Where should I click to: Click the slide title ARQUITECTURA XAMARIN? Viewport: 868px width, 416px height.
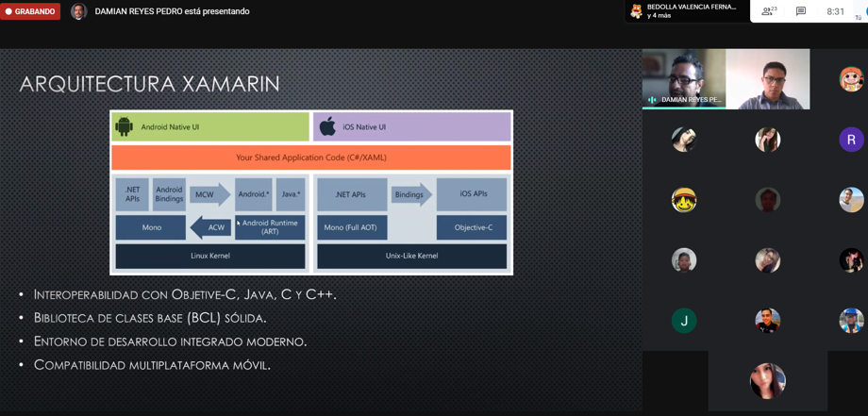(149, 84)
